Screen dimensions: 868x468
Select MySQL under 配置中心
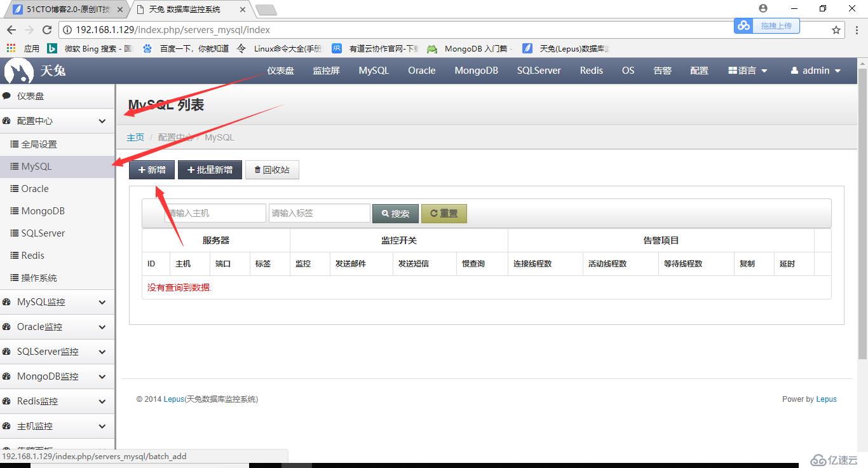pos(57,167)
